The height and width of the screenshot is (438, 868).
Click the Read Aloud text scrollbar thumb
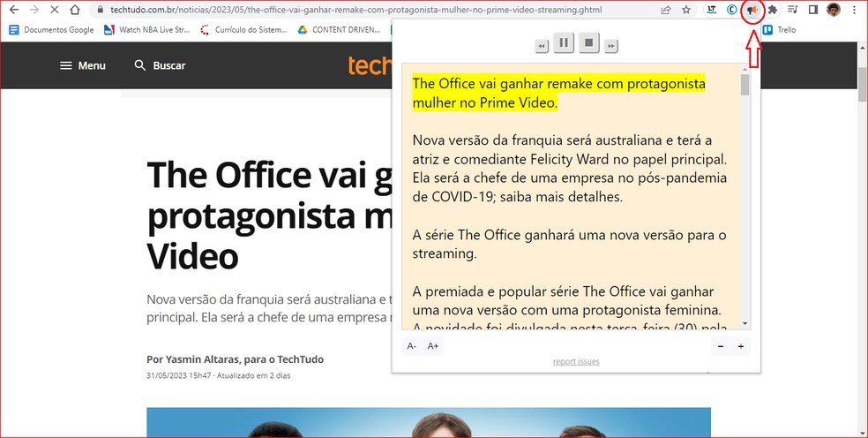coord(745,84)
